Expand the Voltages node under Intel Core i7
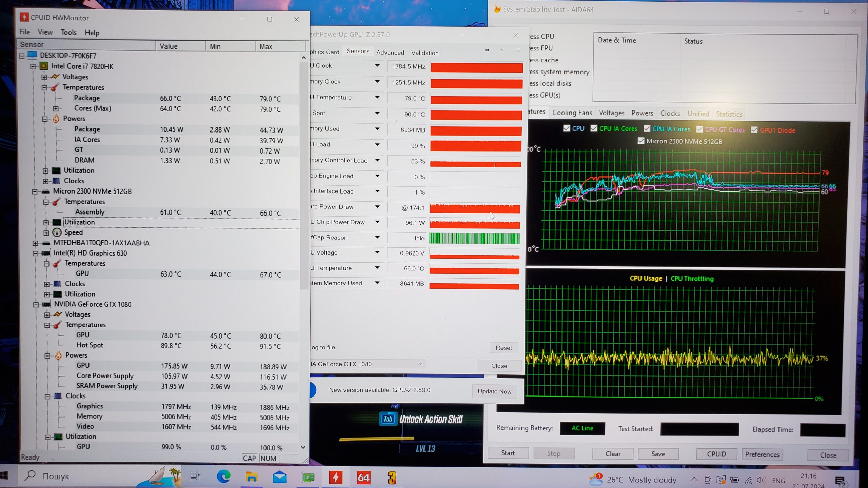This screenshot has width=868, height=488. (44, 77)
